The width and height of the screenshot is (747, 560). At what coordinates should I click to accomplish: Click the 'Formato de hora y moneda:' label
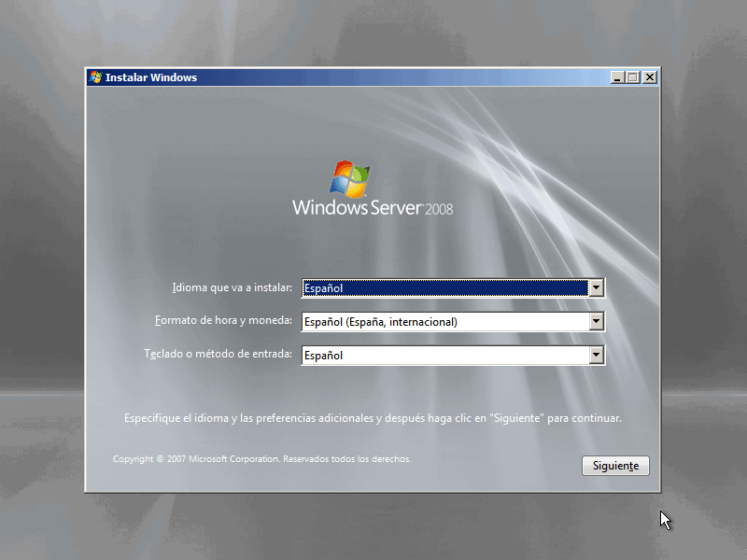tap(223, 320)
